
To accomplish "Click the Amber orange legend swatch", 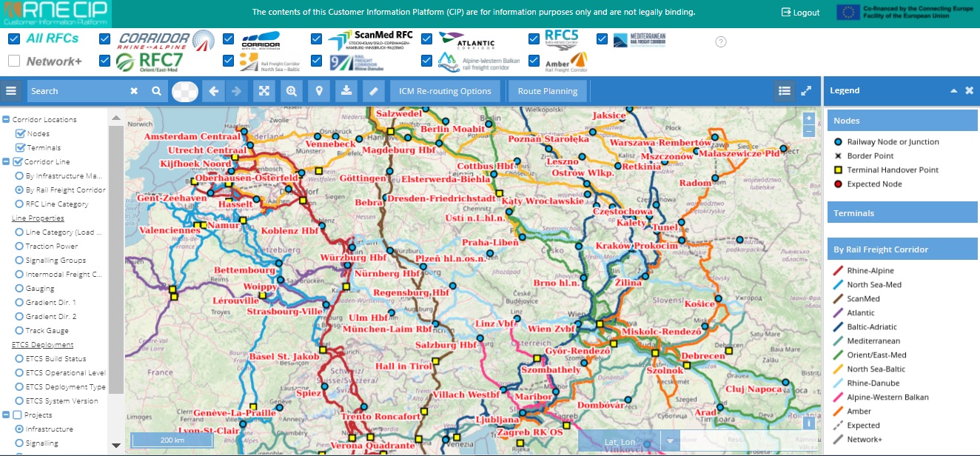I will [838, 412].
